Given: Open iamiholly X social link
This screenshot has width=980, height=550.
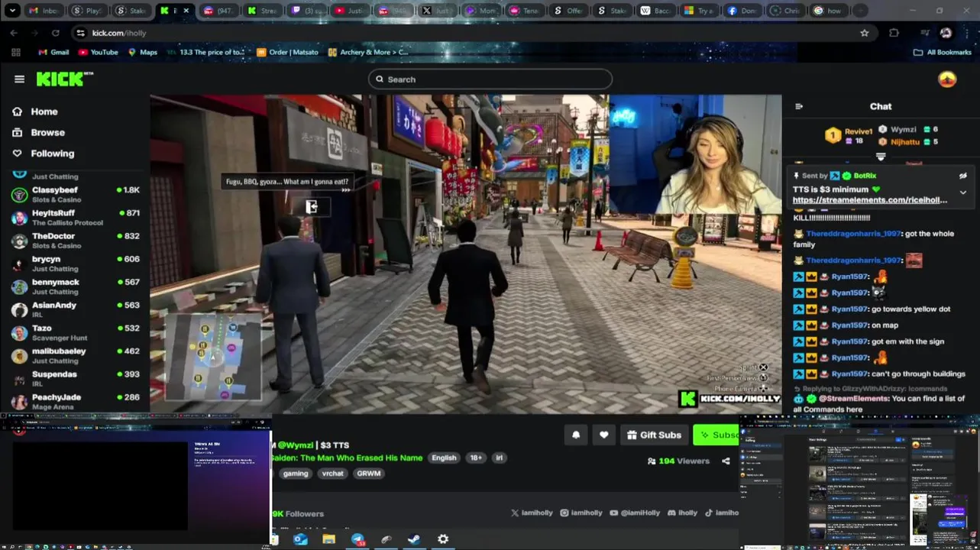Looking at the screenshot, I should point(532,513).
